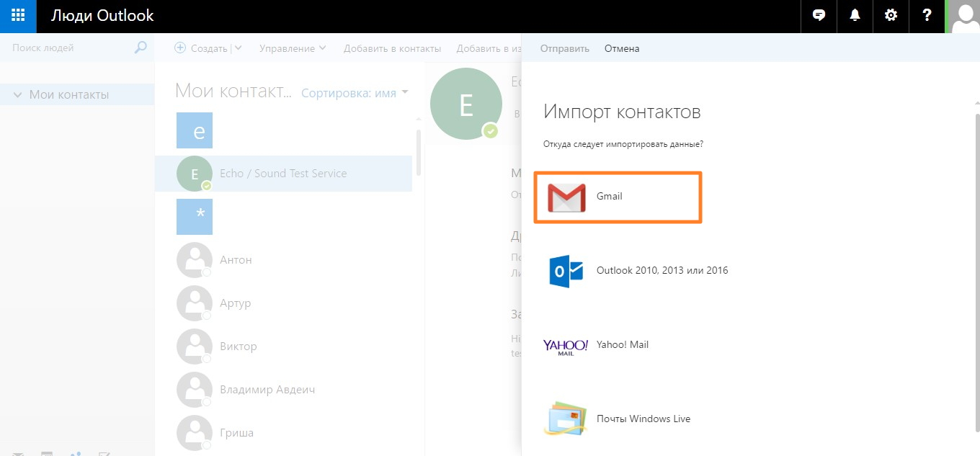Open the Управление dropdown menu

click(293, 48)
